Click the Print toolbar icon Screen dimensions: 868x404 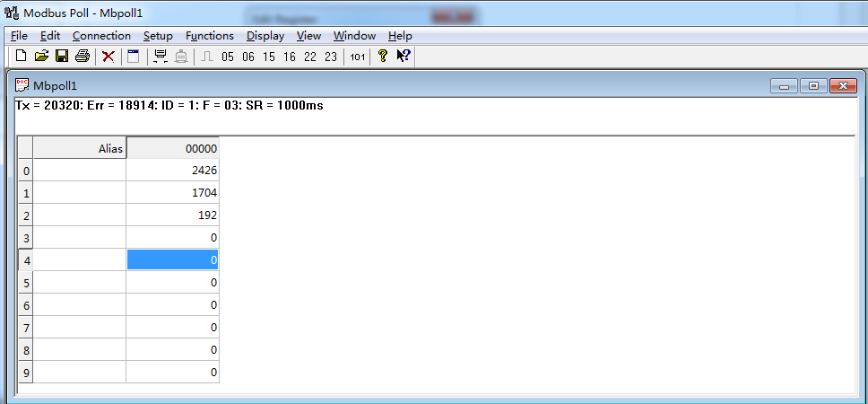click(82, 56)
